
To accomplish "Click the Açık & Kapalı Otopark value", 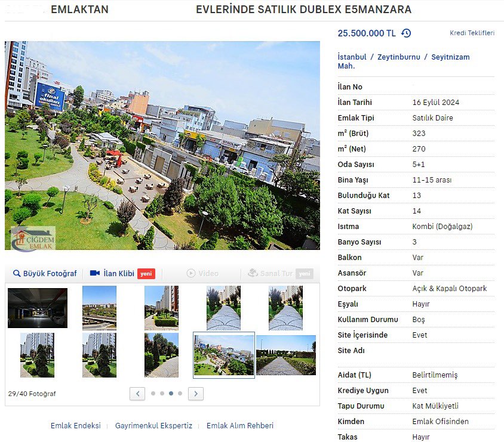I will (449, 289).
